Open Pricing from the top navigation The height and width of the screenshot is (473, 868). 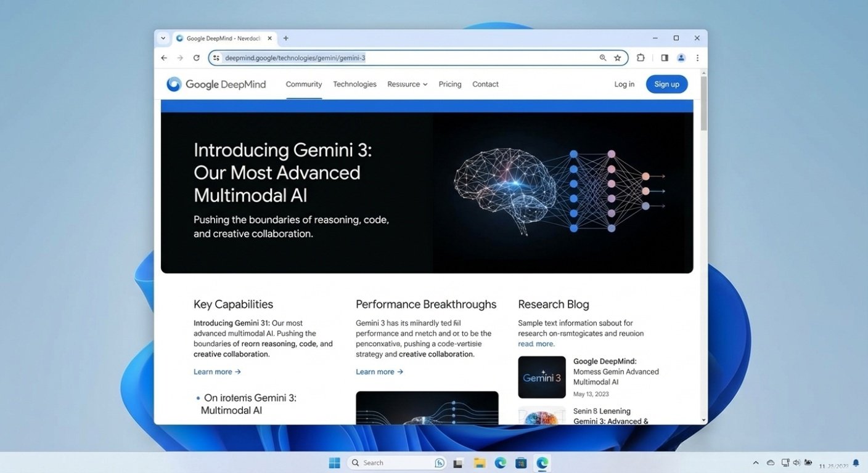click(449, 84)
